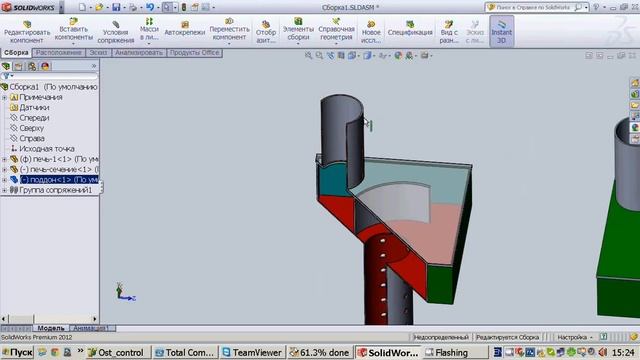Click the tree horizontal scrollbar right arrow
The image size is (640, 360).
point(95,319)
